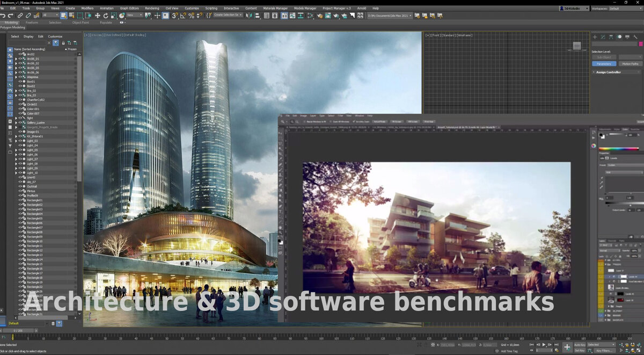Open the reference coordinate View dropdown
644x355 pixels.
tap(135, 16)
